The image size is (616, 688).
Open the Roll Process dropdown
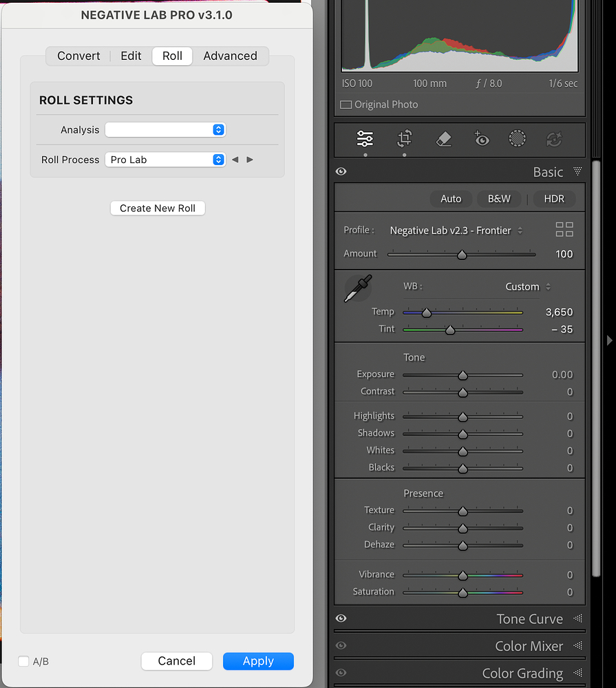pyautogui.click(x=165, y=159)
